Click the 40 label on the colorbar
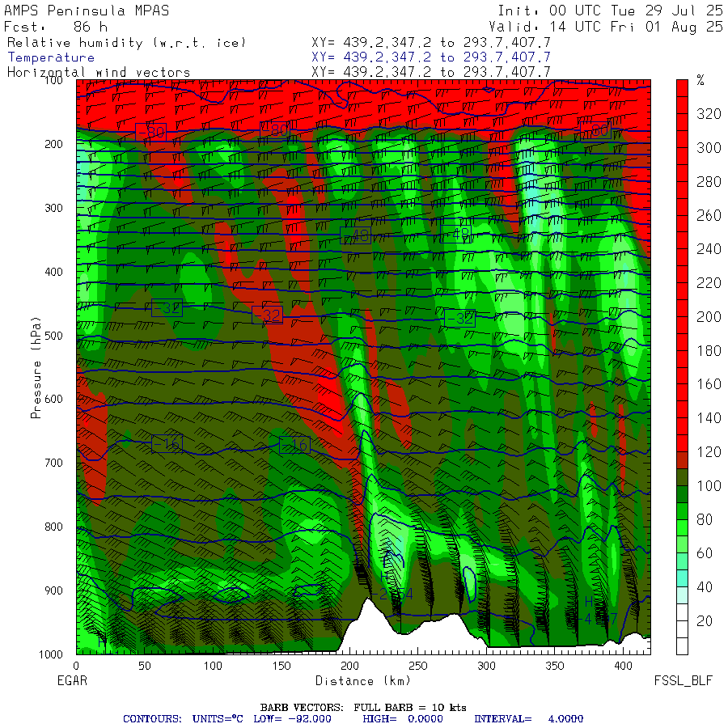The width and height of the screenshot is (728, 728). (705, 587)
